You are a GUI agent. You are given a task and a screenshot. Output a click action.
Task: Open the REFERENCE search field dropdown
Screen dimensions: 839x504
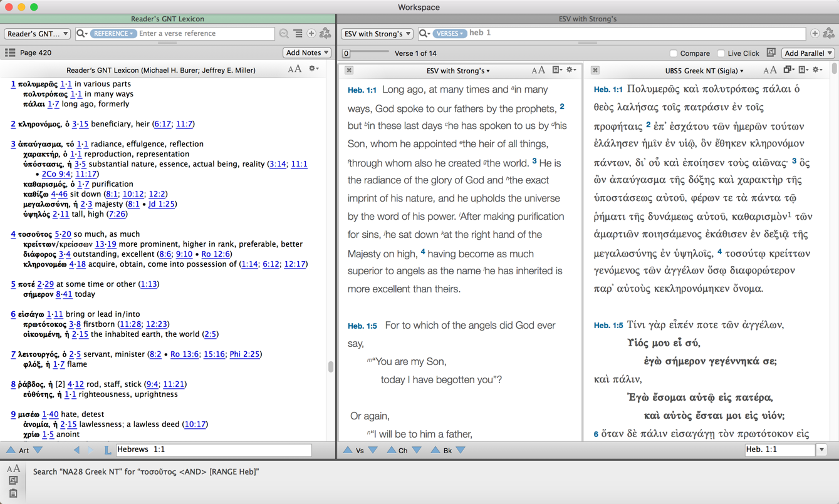(x=113, y=34)
